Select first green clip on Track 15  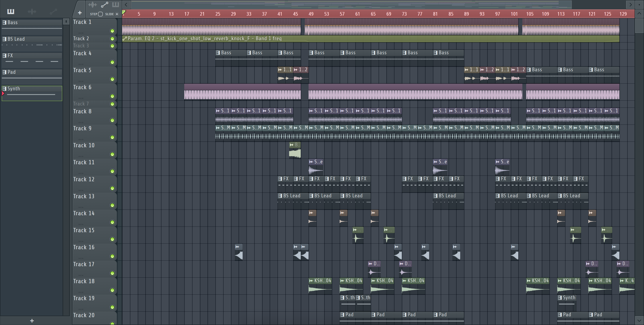click(x=358, y=235)
